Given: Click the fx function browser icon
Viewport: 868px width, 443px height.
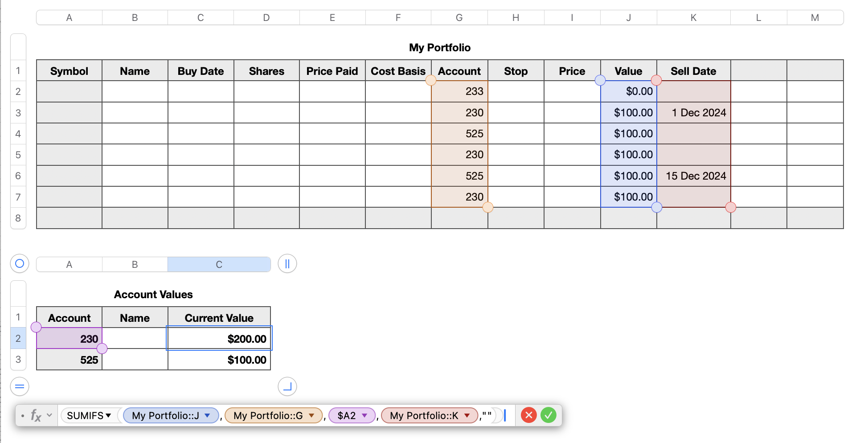Looking at the screenshot, I should (x=36, y=415).
